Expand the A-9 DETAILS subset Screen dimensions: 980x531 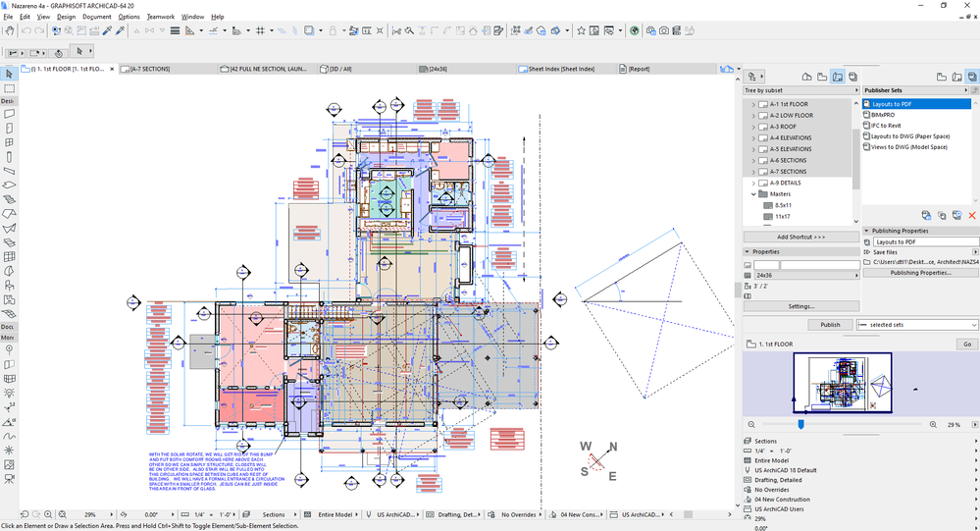coord(753,184)
